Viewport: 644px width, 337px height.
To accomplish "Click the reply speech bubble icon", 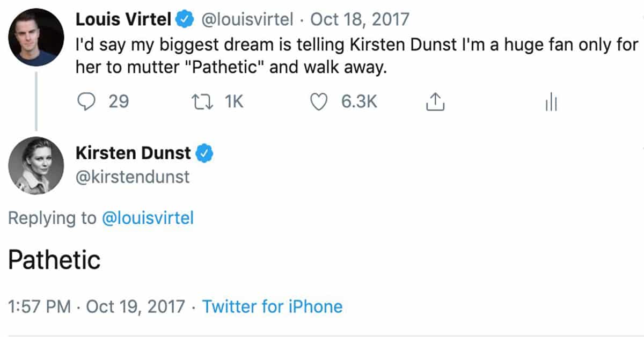I will [x=85, y=101].
